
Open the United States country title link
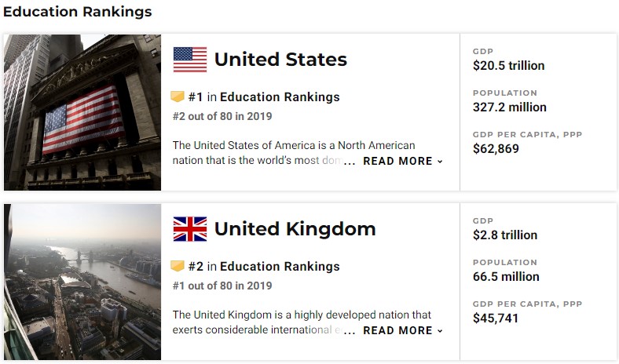pyautogui.click(x=280, y=60)
